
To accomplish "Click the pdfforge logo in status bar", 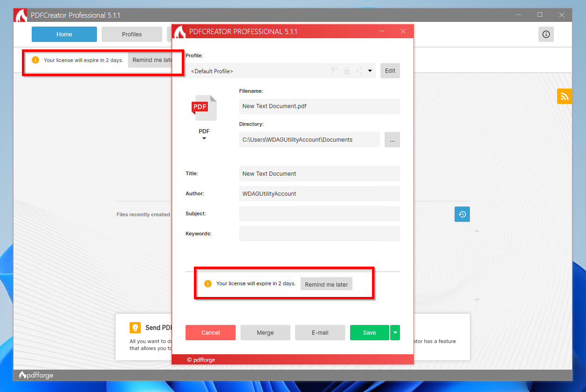I will [36, 375].
